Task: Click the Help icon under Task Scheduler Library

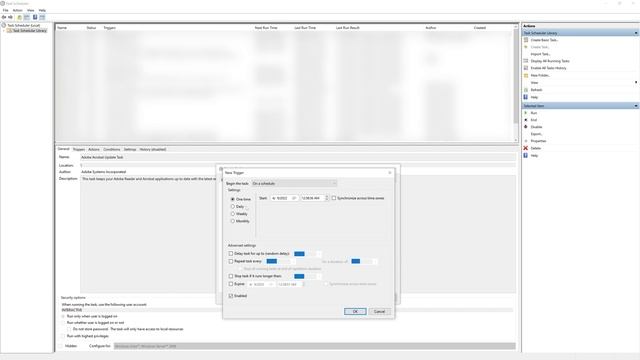Action: (526, 97)
